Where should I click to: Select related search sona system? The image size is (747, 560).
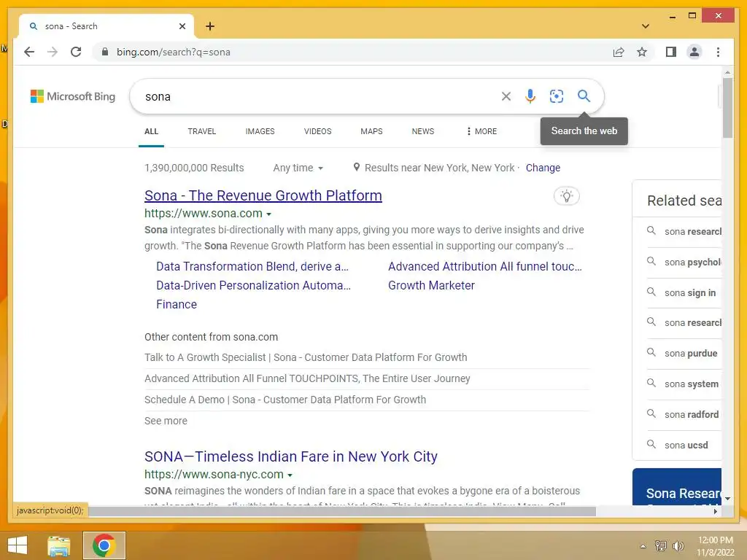(x=684, y=384)
